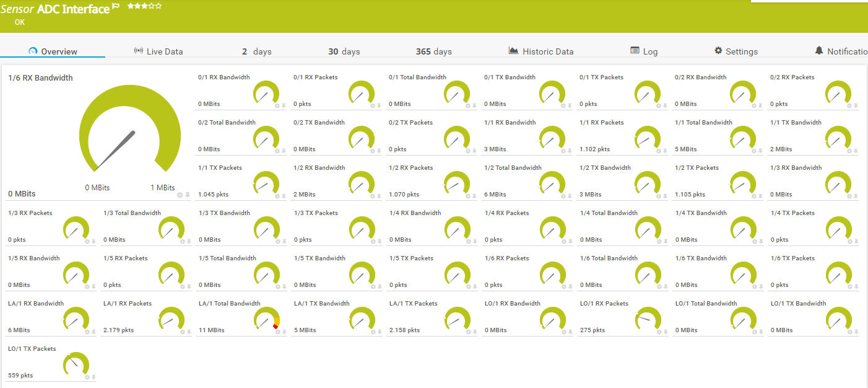Screen dimensions: 868x388
Task: Set sensor priority to one star
Action: pos(131,6)
